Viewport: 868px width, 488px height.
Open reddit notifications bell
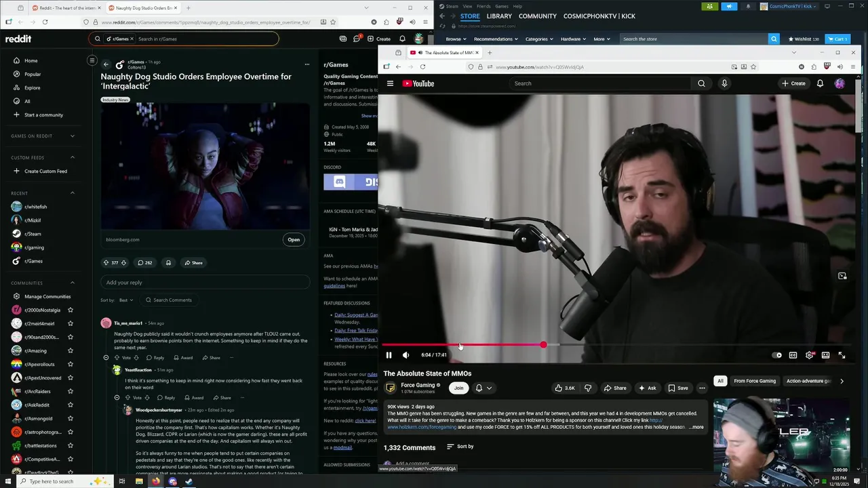(402, 39)
